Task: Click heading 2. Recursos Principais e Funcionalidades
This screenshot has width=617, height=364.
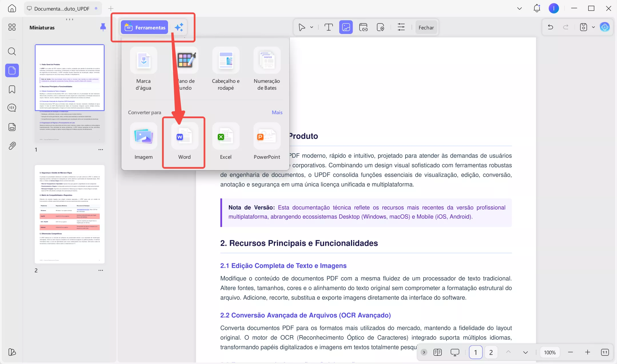Action: (x=299, y=243)
